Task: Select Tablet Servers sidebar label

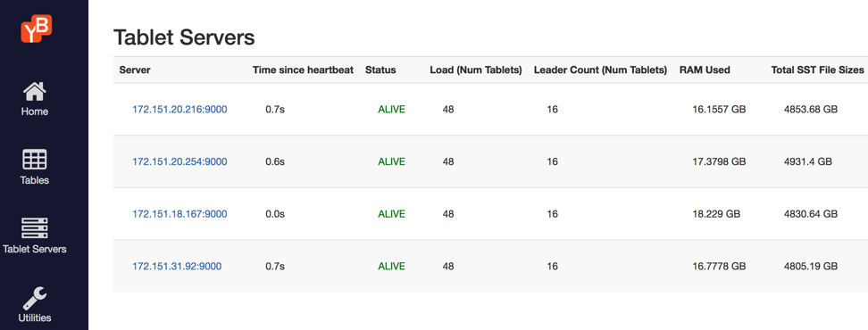Action: point(34,249)
